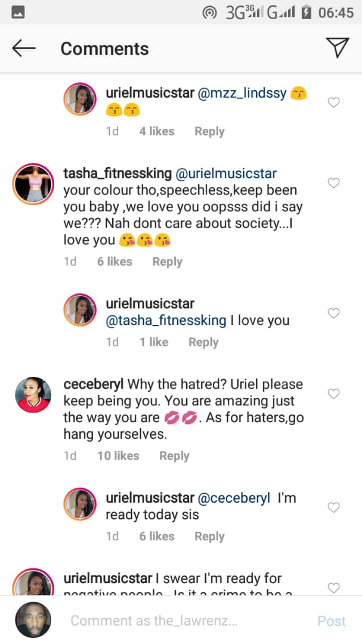Tap heart on ceceberyl's comment

[334, 394]
